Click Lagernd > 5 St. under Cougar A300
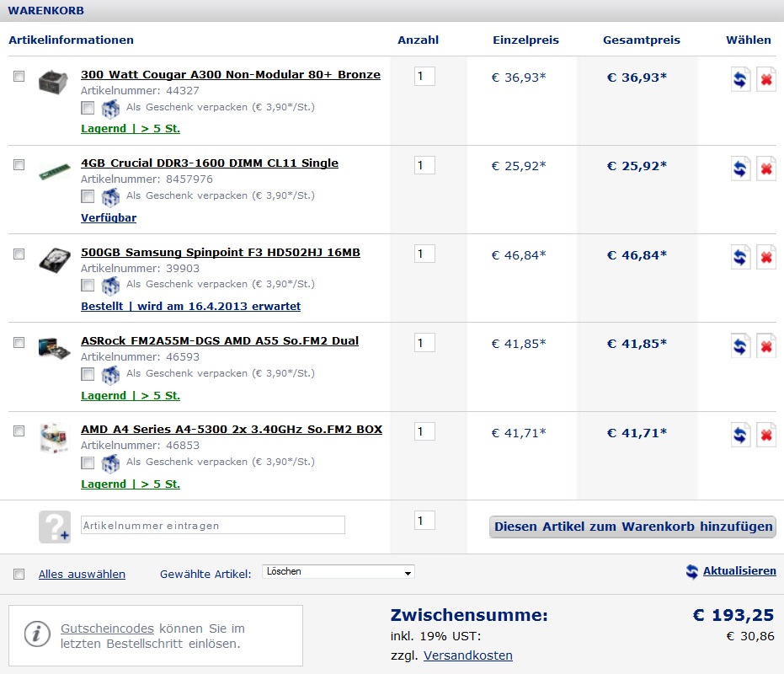This screenshot has width=784, height=674. 131,129
